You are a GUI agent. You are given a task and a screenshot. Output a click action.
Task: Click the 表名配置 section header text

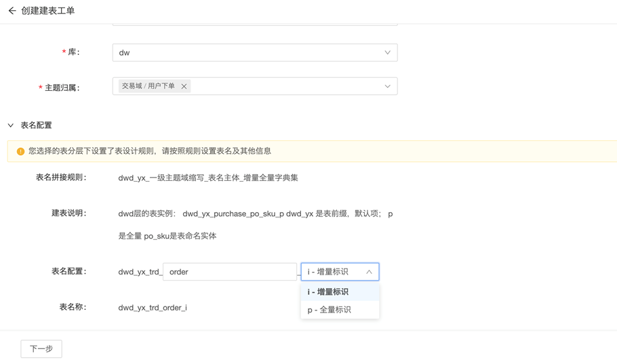(x=37, y=125)
